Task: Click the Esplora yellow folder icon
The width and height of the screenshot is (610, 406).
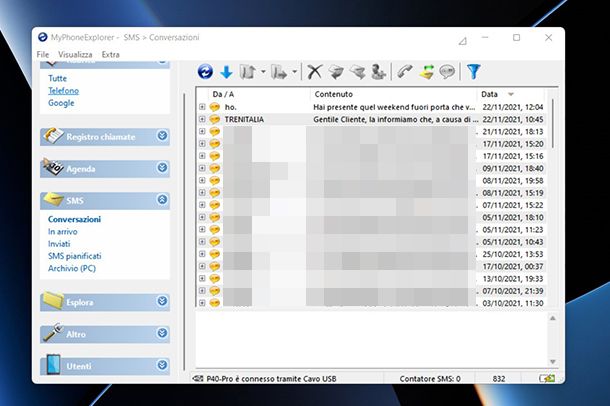Action: pos(53,300)
